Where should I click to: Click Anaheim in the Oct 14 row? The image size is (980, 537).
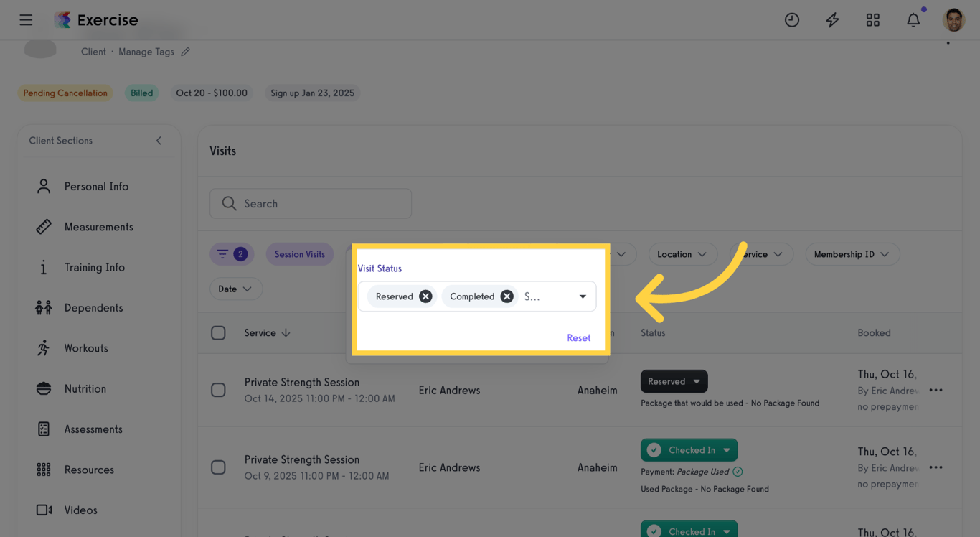(x=598, y=391)
